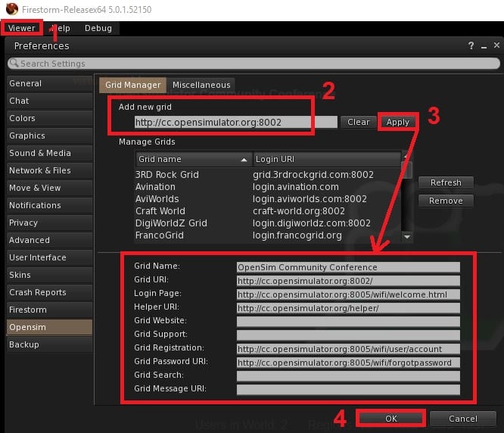Click the Login Page field
Viewport: 504px width, 433px height.
pyautogui.click(x=348, y=294)
